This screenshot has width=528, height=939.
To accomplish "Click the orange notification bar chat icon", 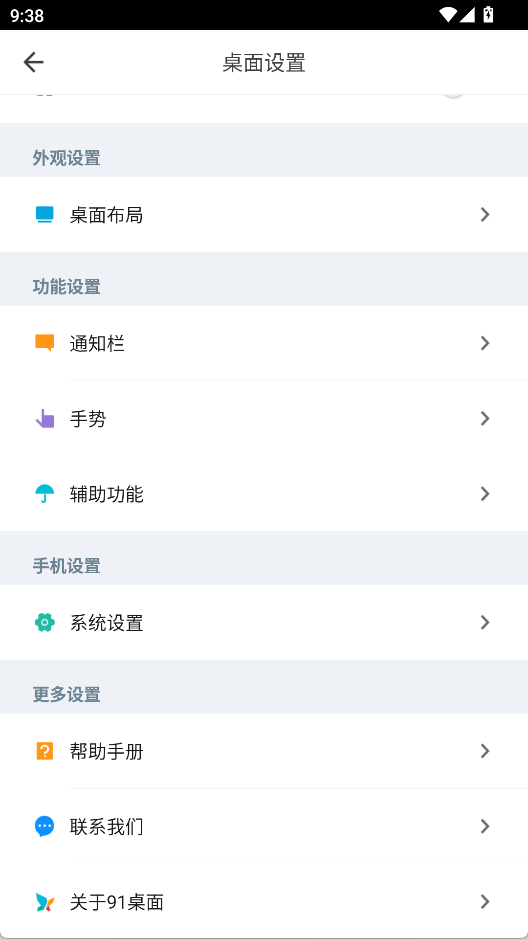I will [44, 343].
